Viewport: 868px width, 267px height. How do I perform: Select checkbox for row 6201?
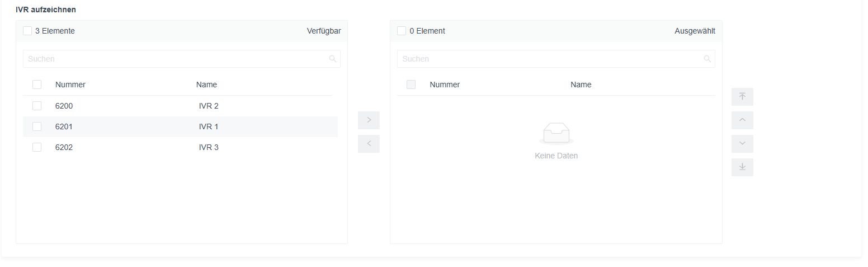(x=37, y=127)
